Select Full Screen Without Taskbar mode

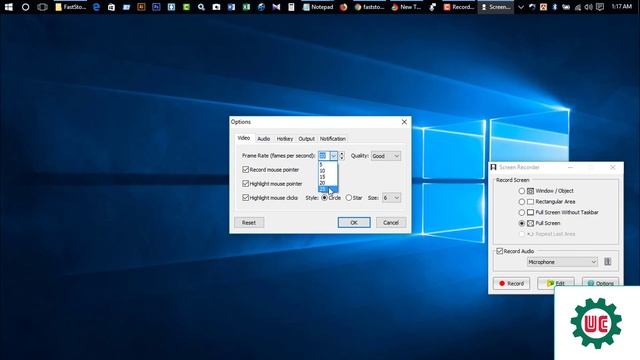[522, 212]
